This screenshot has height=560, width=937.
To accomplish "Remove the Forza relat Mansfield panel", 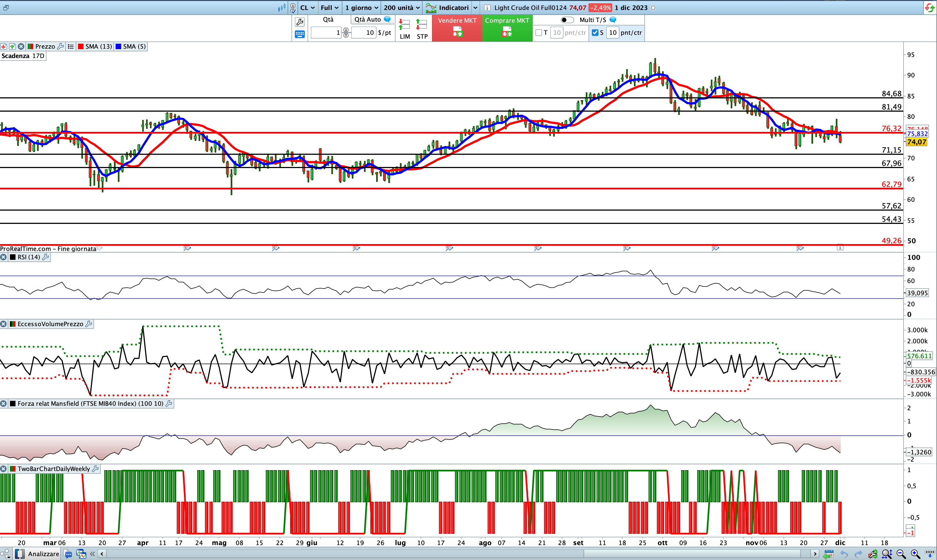I will [x=3, y=403].
